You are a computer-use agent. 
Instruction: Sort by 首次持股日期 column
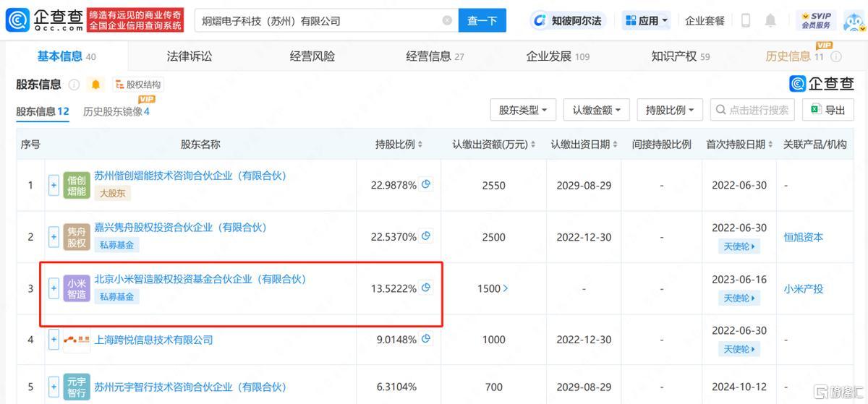tap(739, 145)
